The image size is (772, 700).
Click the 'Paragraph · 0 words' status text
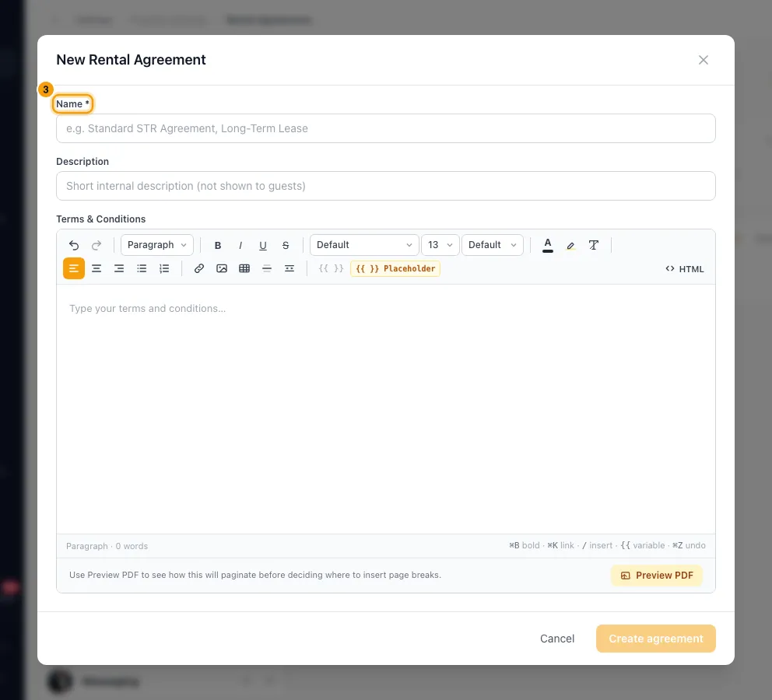click(x=107, y=546)
